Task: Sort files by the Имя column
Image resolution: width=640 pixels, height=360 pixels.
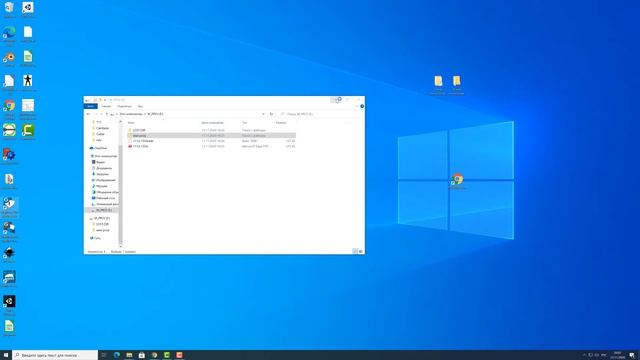Action: click(131, 122)
